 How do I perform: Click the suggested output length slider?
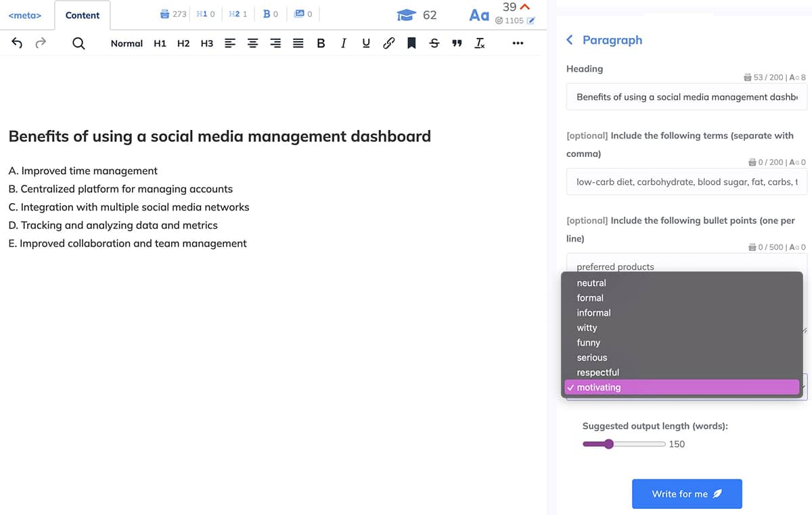[x=624, y=444]
